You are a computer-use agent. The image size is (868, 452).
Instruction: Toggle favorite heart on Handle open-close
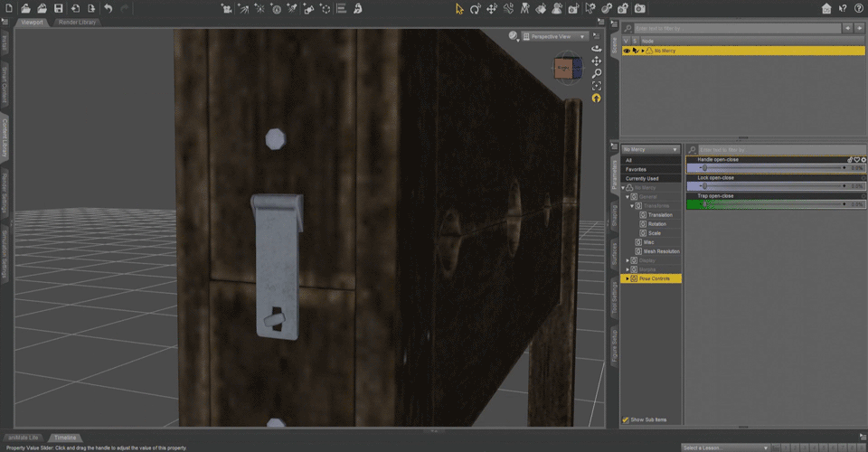[856, 160]
